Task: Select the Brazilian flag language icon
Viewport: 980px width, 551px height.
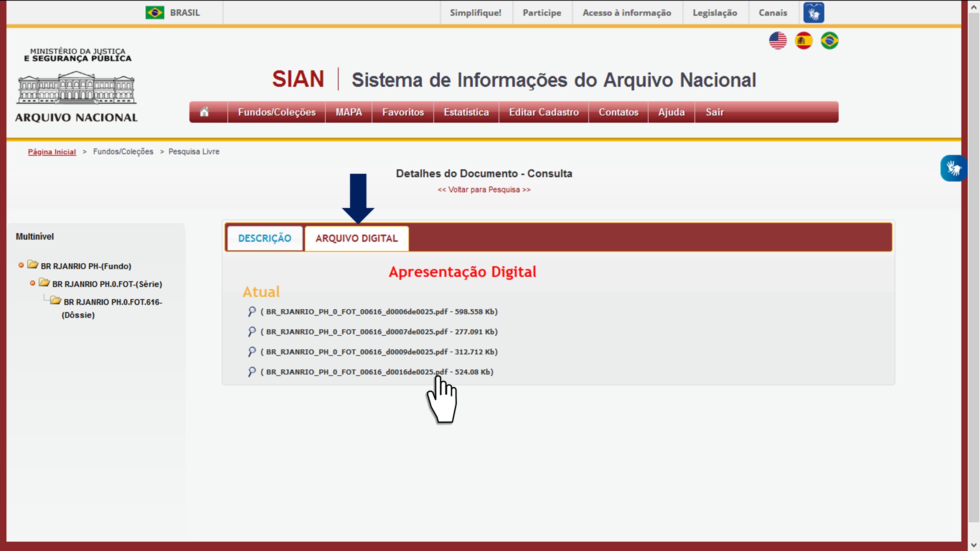Action: click(830, 40)
